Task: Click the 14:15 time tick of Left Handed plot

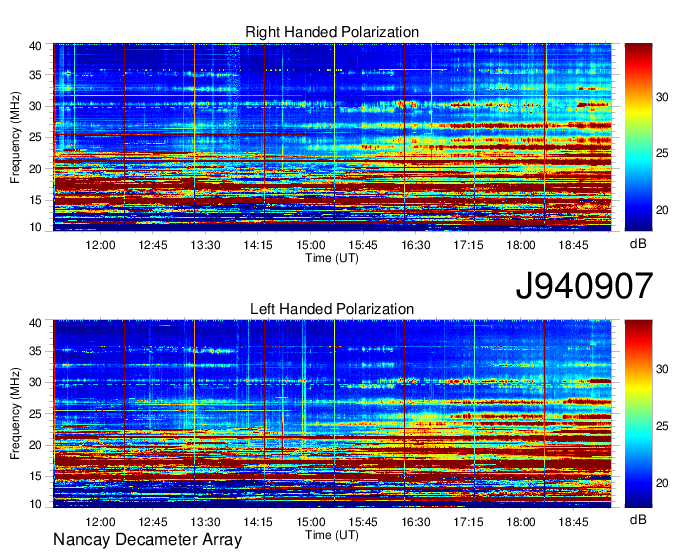Action: pyautogui.click(x=258, y=522)
